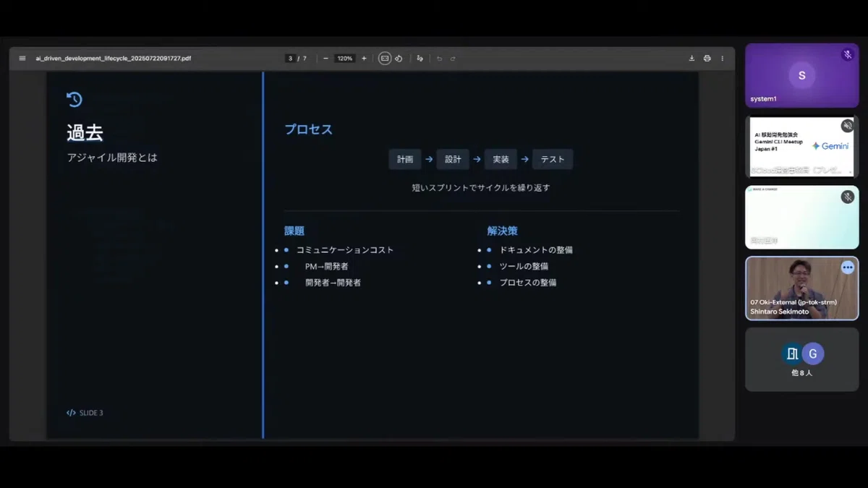Click the プロセス heading
868x488 pixels.
(308, 129)
